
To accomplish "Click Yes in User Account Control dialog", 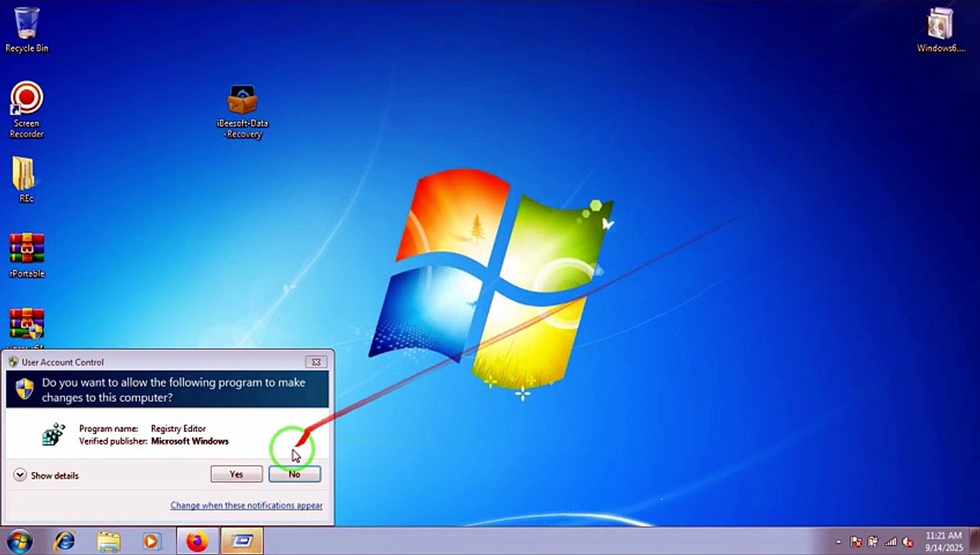I will tap(237, 474).
